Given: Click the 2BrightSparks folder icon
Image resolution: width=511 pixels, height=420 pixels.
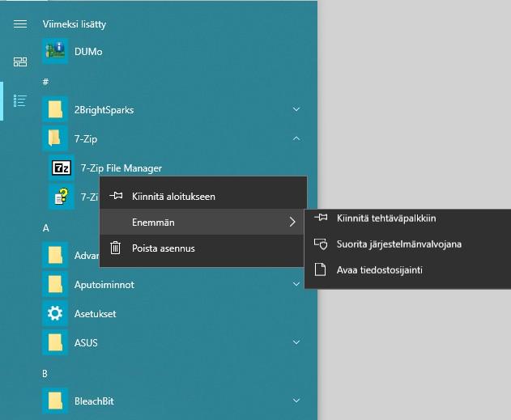Looking at the screenshot, I should 55,109.
